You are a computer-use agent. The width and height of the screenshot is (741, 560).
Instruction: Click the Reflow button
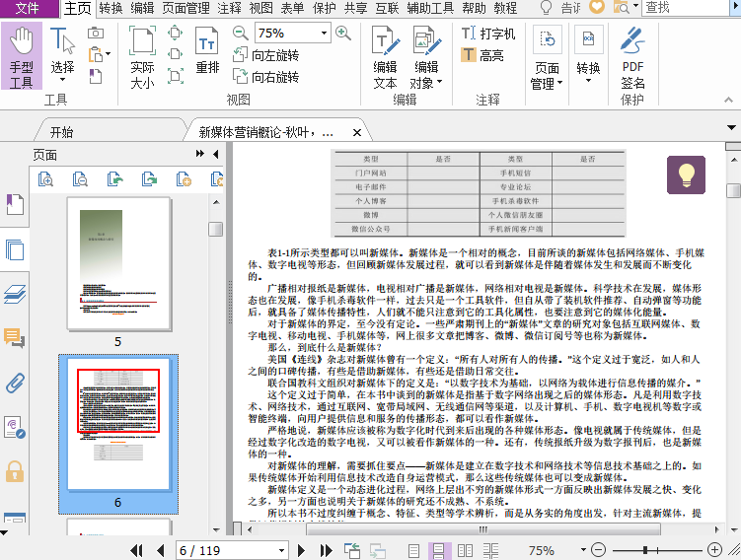[x=207, y=50]
